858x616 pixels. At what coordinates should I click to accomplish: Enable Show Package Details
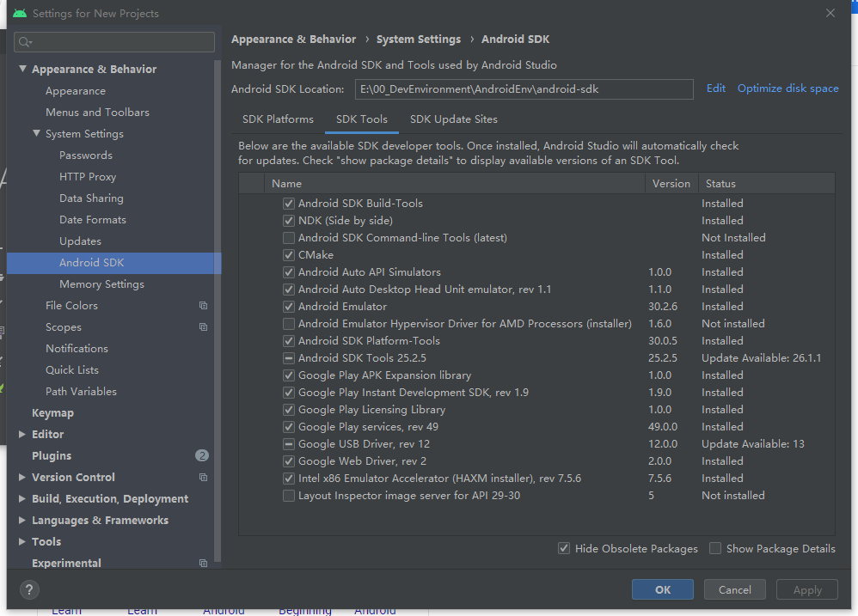pos(714,548)
